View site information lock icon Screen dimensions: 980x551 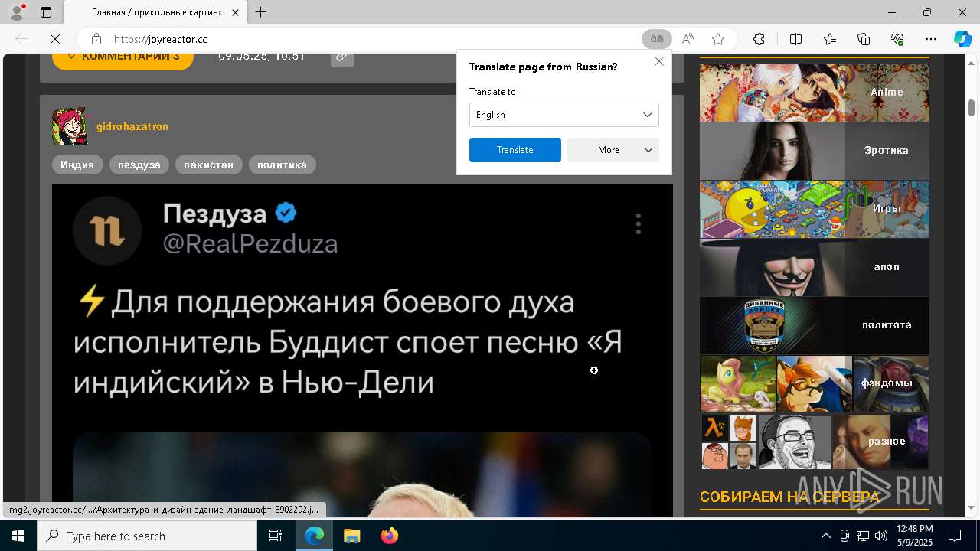(96, 39)
